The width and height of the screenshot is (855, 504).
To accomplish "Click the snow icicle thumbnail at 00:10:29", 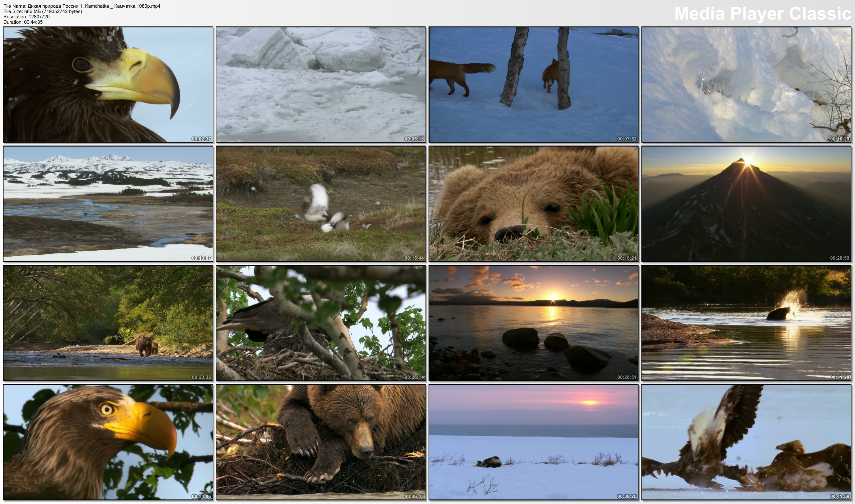I will click(x=746, y=84).
